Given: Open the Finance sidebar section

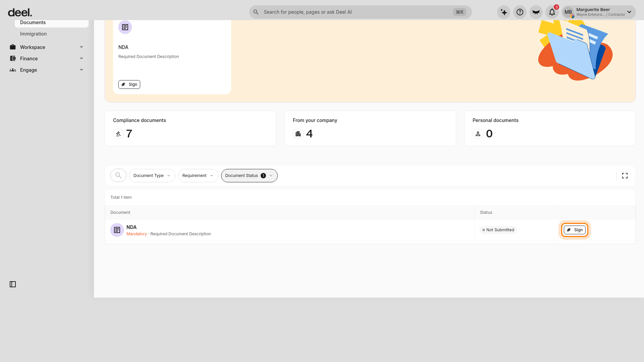Looking at the screenshot, I should 47,59.
